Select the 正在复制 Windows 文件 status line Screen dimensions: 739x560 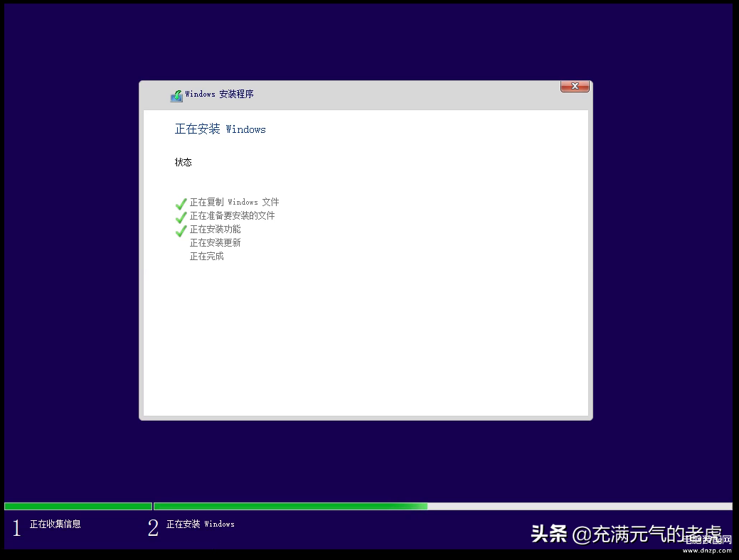tap(234, 202)
